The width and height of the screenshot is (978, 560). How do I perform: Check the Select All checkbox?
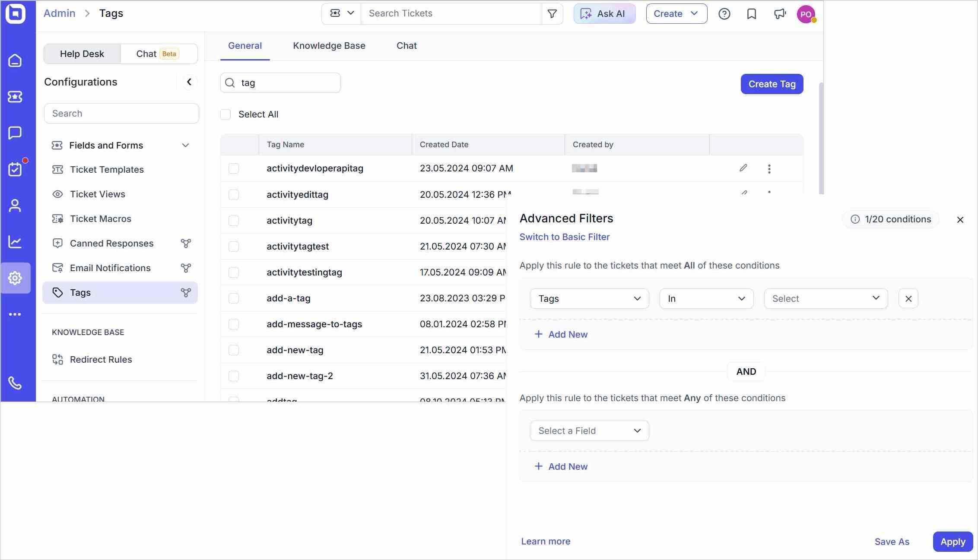(x=225, y=114)
